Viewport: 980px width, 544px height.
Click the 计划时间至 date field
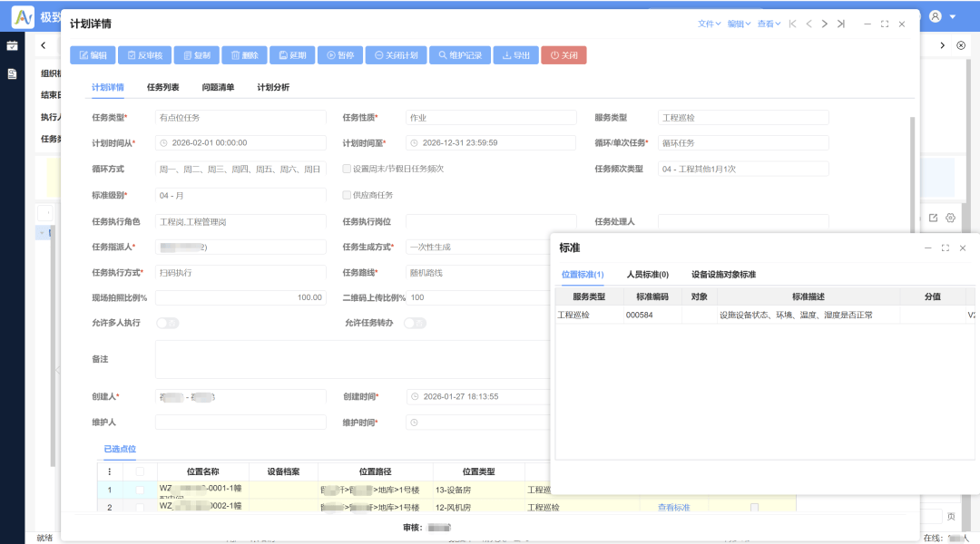point(491,143)
